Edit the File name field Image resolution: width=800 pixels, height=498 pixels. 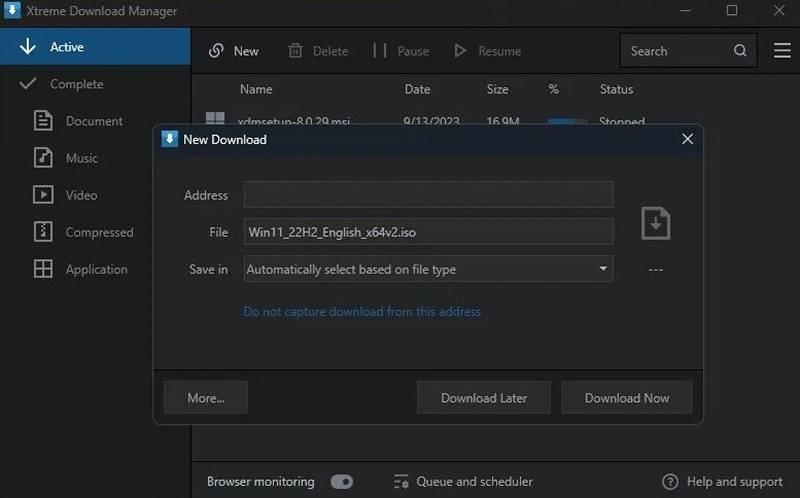(429, 232)
